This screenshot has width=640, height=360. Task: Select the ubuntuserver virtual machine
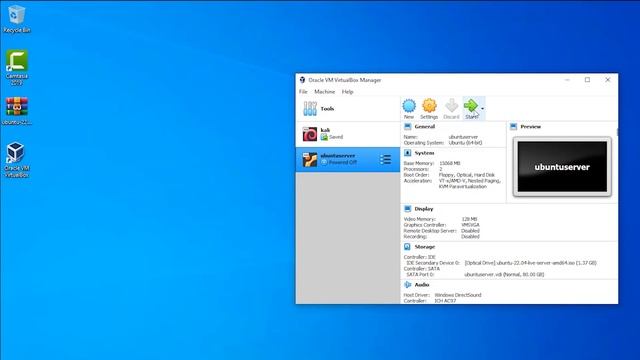[348, 159]
